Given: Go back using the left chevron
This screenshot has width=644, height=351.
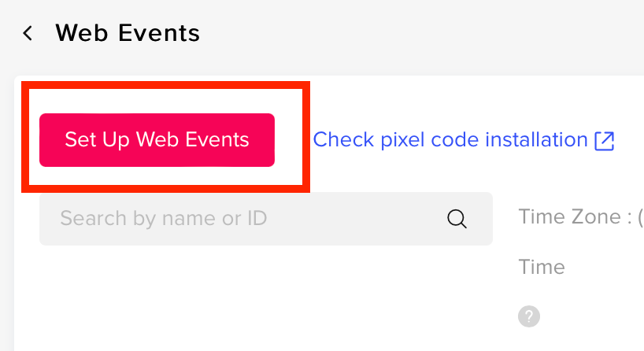Looking at the screenshot, I should (x=28, y=33).
